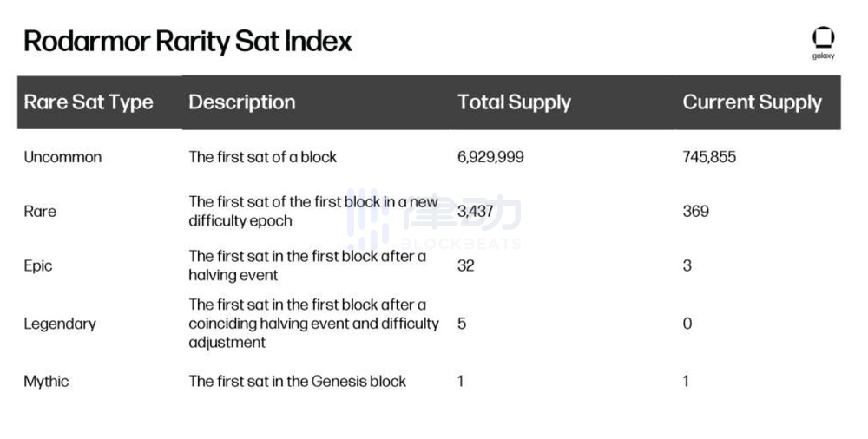Image resolution: width=868 pixels, height=439 pixels.
Task: Select the Uncommon row label
Action: point(62,157)
